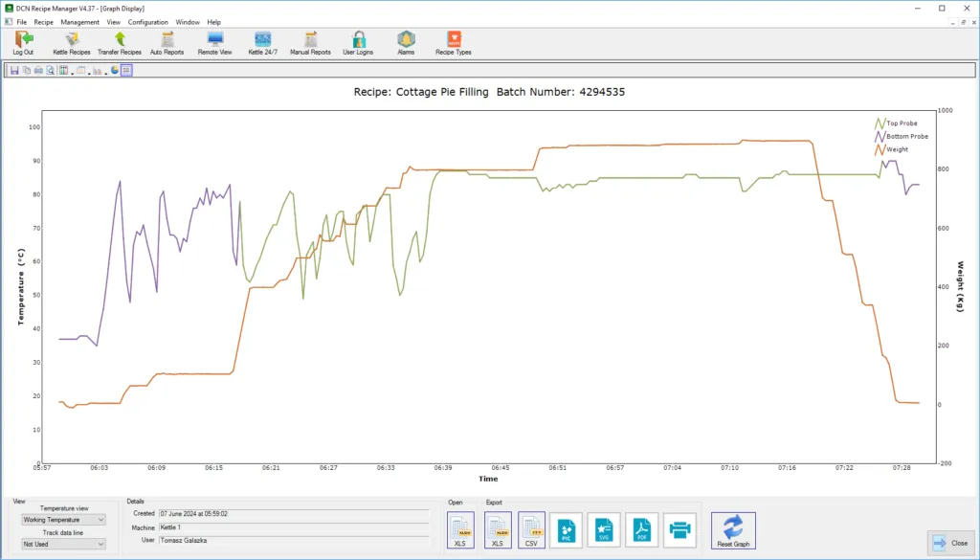Open Auto Reports
The height and width of the screenshot is (560, 980).
pos(167,43)
